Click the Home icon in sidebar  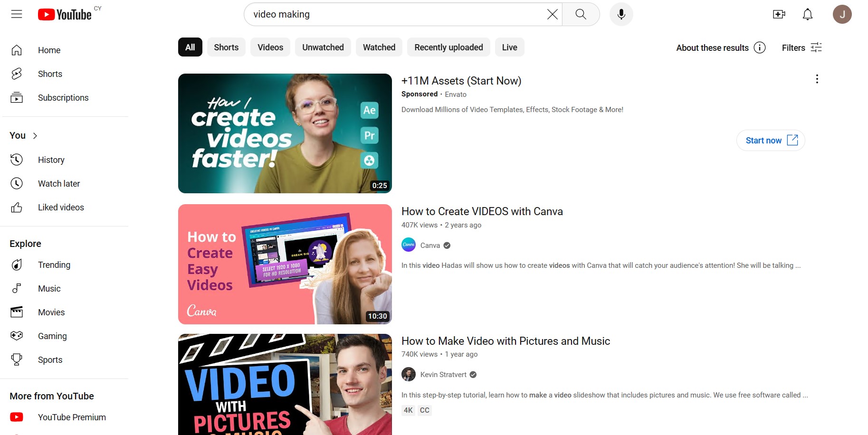pos(17,50)
